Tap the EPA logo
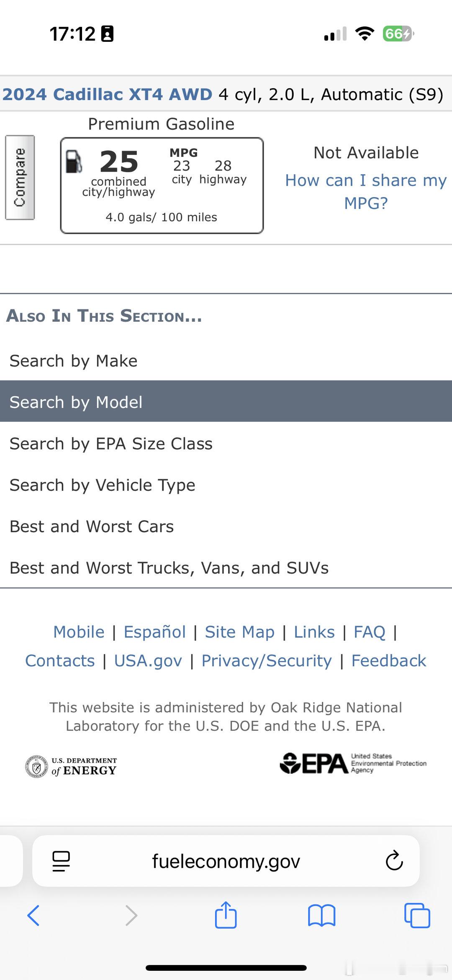 353,763
